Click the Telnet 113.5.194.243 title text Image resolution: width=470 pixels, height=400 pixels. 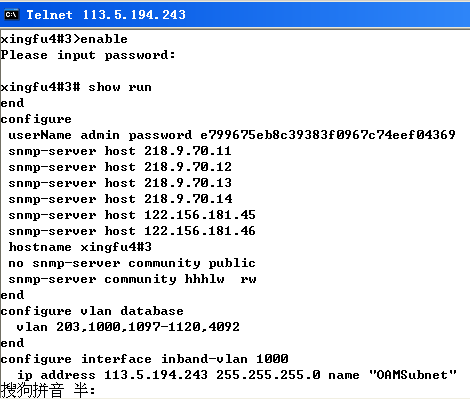(106, 15)
